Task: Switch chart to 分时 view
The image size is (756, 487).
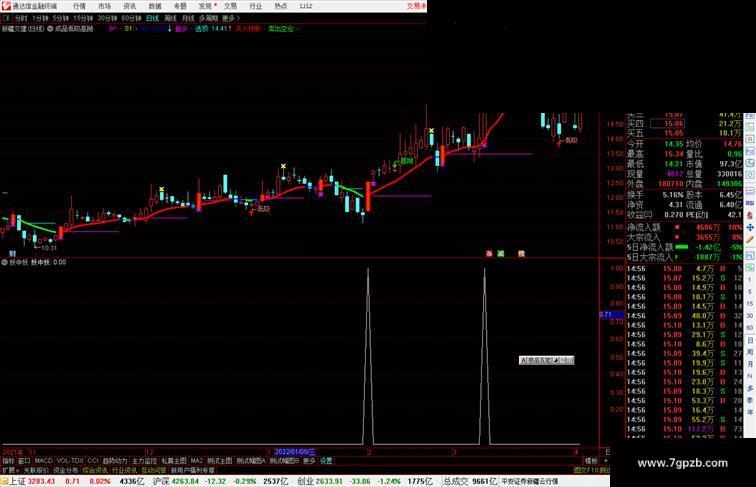Action: 21,18
